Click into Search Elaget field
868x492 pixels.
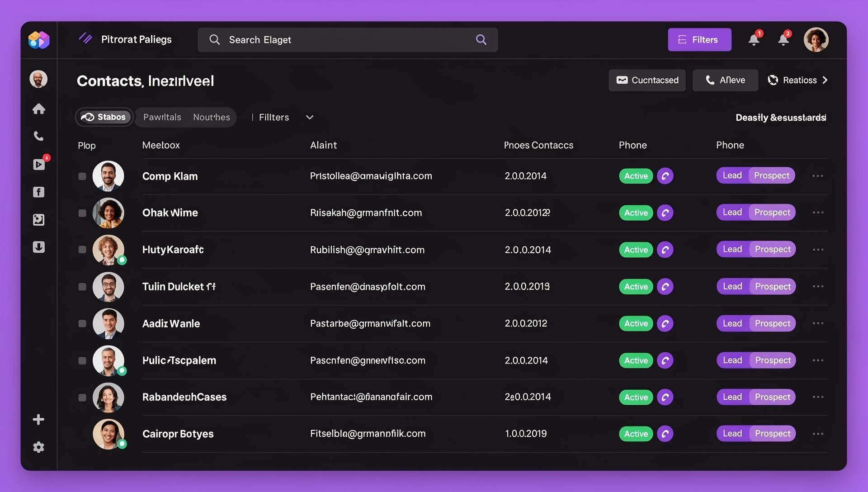[x=348, y=40]
